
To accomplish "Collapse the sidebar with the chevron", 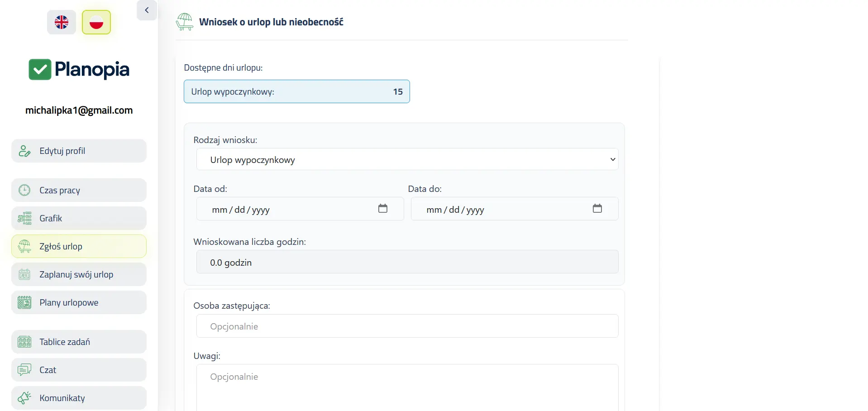I will [147, 10].
